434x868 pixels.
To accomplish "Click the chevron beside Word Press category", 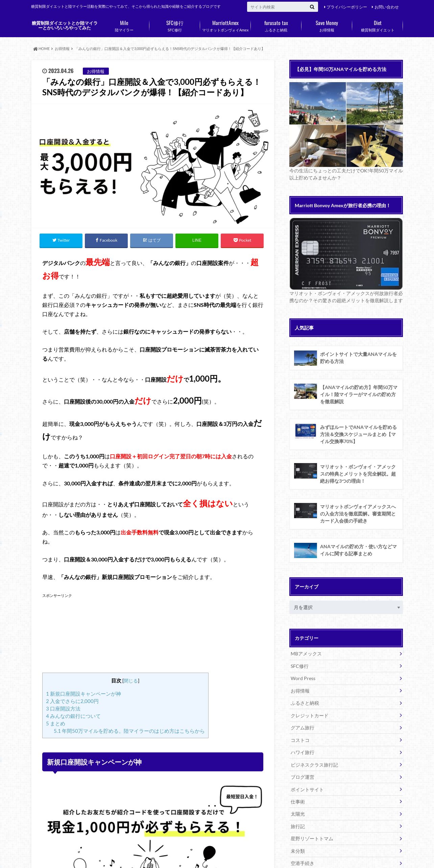I will coord(401,678).
